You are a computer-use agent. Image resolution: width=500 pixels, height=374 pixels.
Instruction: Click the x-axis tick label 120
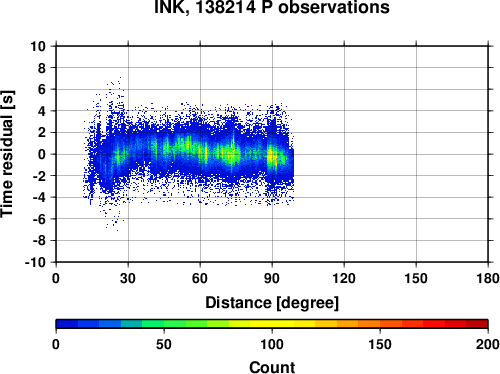[344, 279]
